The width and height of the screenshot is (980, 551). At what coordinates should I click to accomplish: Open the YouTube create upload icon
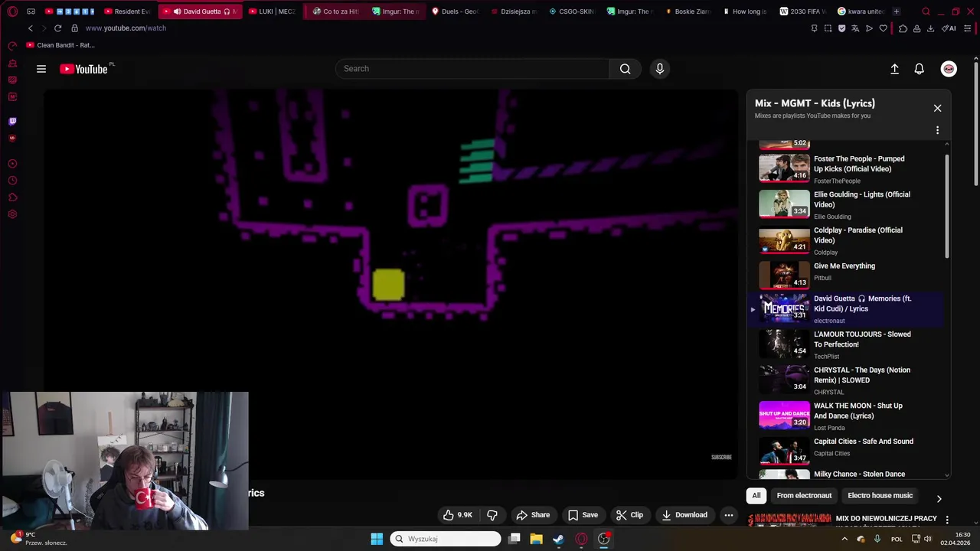coord(894,69)
